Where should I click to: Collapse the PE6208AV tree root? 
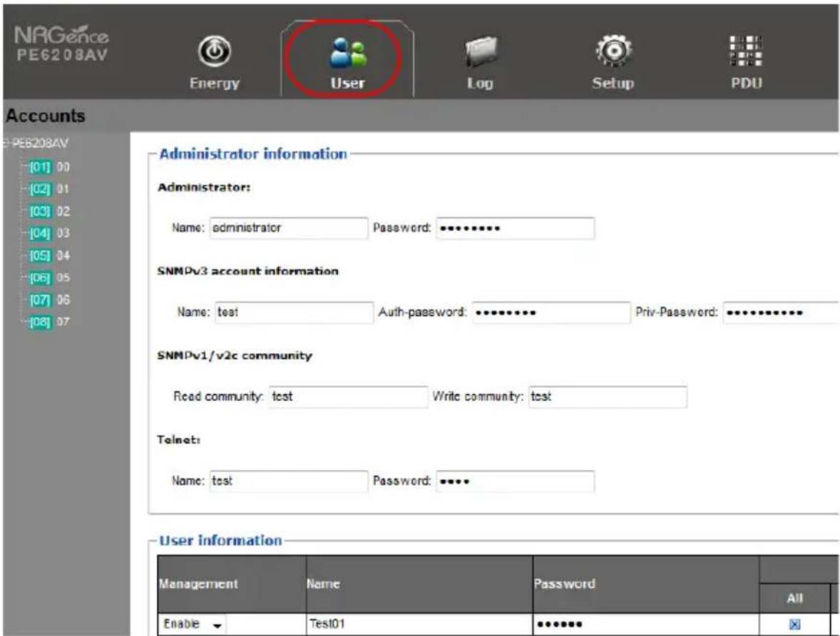point(6,143)
